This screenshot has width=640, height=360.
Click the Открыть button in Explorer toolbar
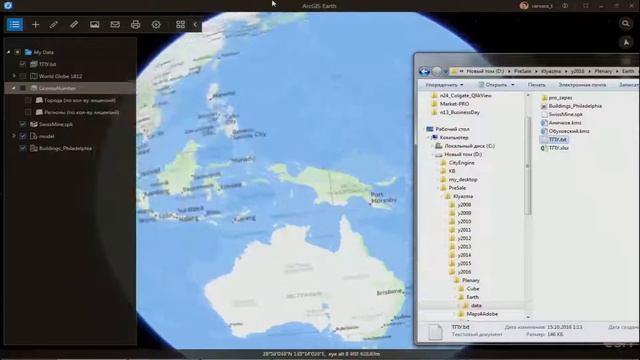pyautogui.click(x=493, y=85)
